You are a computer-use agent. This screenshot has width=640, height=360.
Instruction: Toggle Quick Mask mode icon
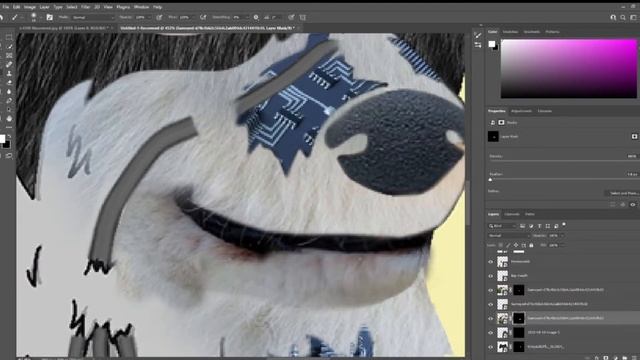(x=9, y=156)
